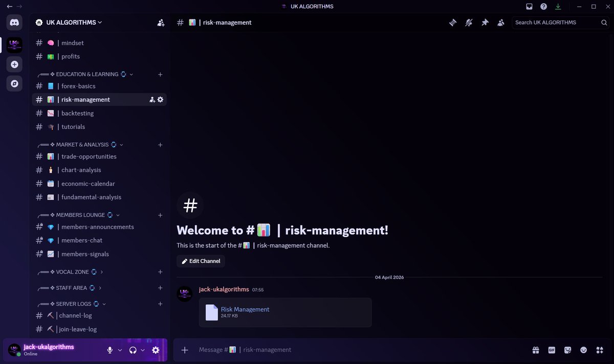Click the invite people icon beside server name
Screen dimensions: 614x364
coord(161,22)
